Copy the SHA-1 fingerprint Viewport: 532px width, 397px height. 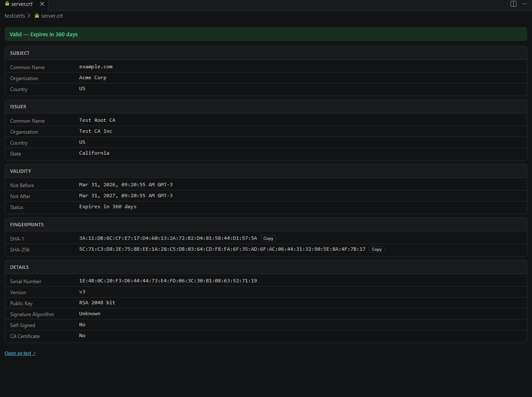(268, 239)
